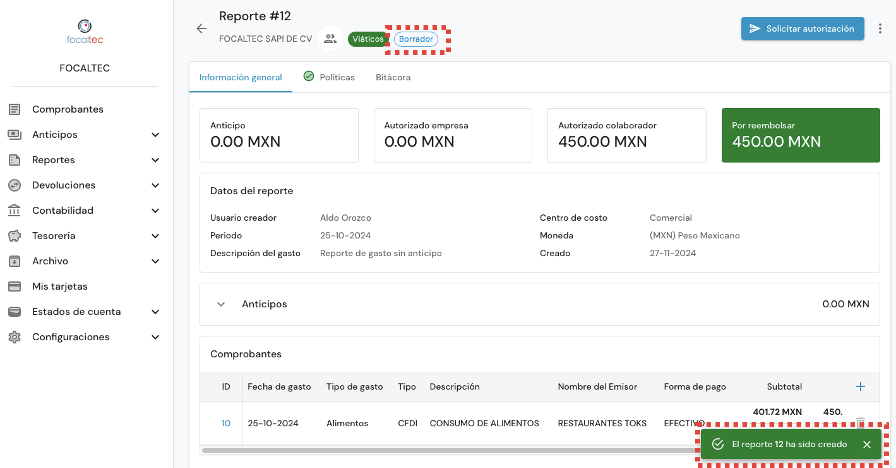Click the horizontal scrollbar under Comprobantes table

tap(451, 450)
